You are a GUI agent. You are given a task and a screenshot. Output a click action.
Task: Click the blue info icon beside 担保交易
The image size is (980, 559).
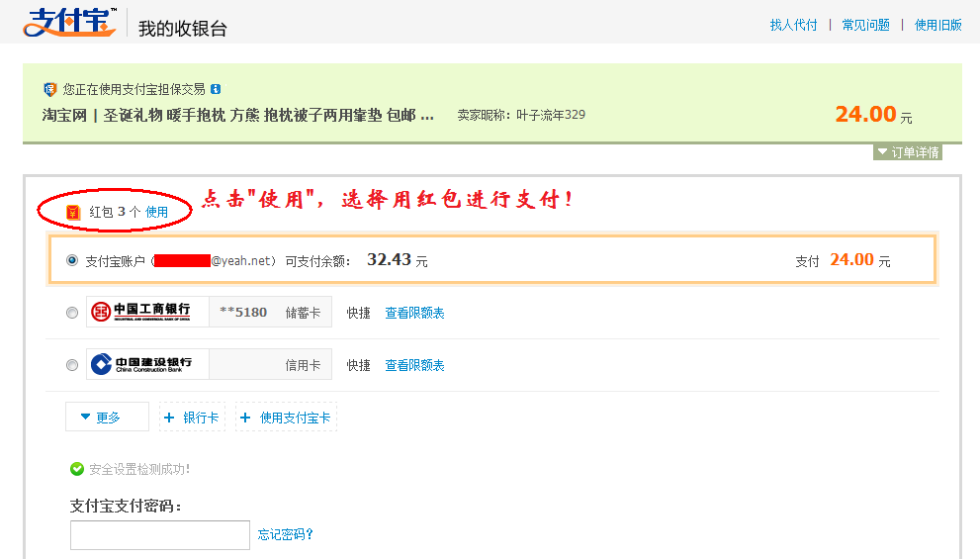[x=216, y=89]
